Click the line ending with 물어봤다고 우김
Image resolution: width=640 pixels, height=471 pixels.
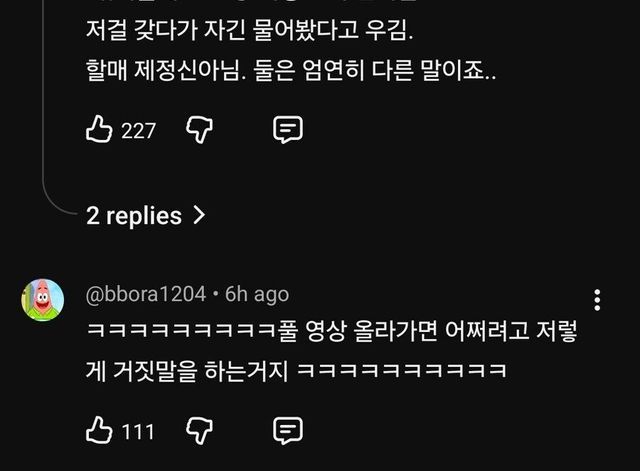pos(249,32)
